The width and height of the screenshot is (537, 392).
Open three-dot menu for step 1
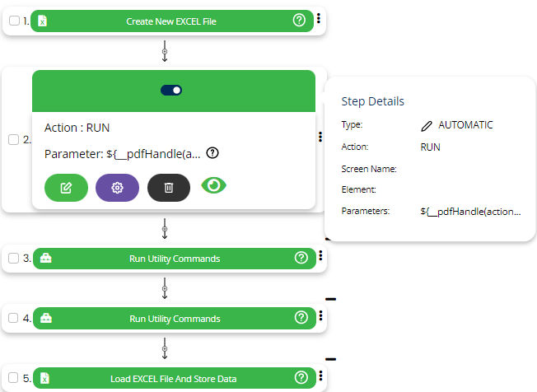click(319, 20)
